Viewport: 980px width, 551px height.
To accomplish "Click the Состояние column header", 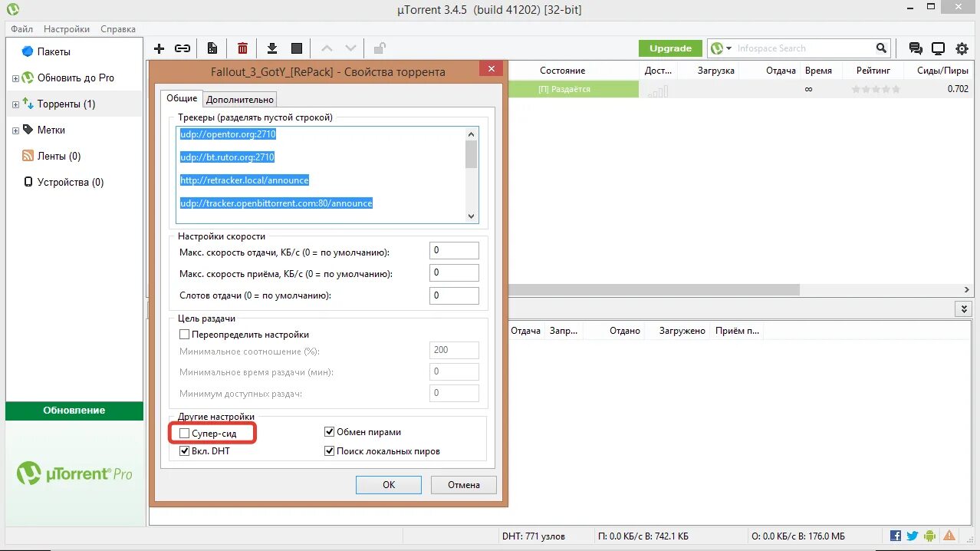I will (x=563, y=71).
